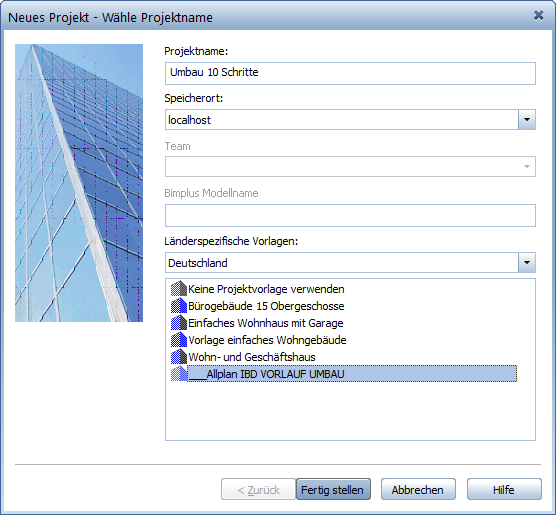The height and width of the screenshot is (515, 556).
Task: Open the Speicherort dropdown arrow
Action: coord(527,120)
